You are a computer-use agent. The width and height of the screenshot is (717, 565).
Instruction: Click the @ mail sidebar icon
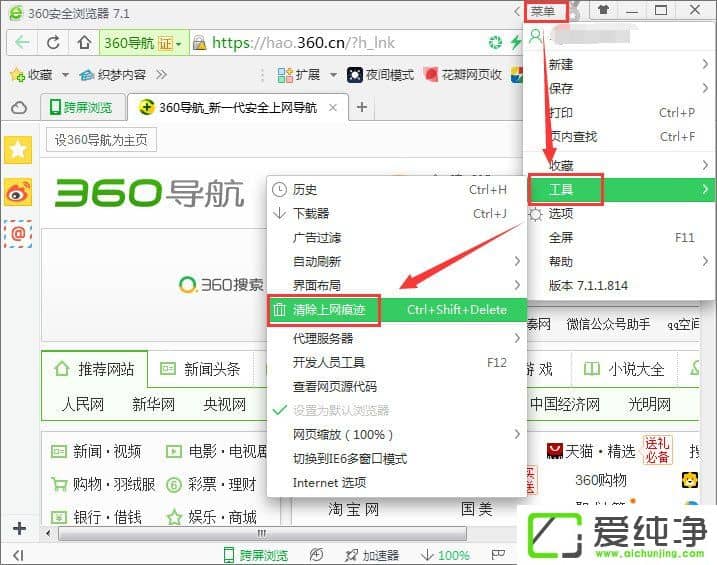[18, 234]
